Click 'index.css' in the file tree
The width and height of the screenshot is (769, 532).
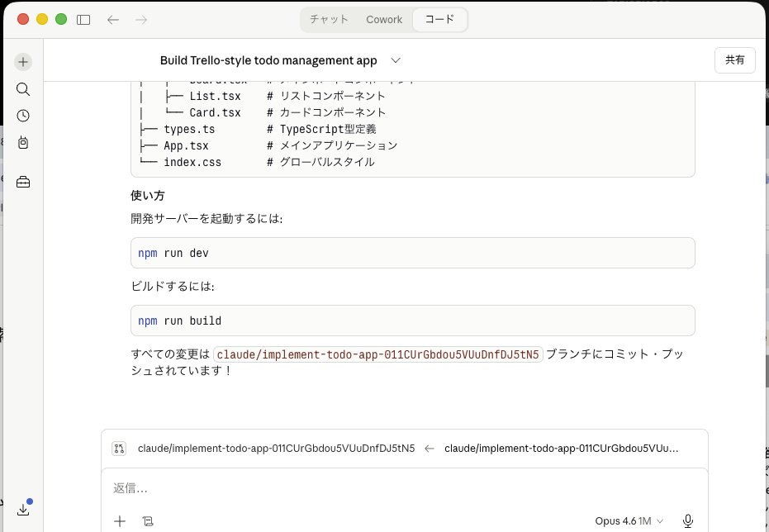(192, 162)
